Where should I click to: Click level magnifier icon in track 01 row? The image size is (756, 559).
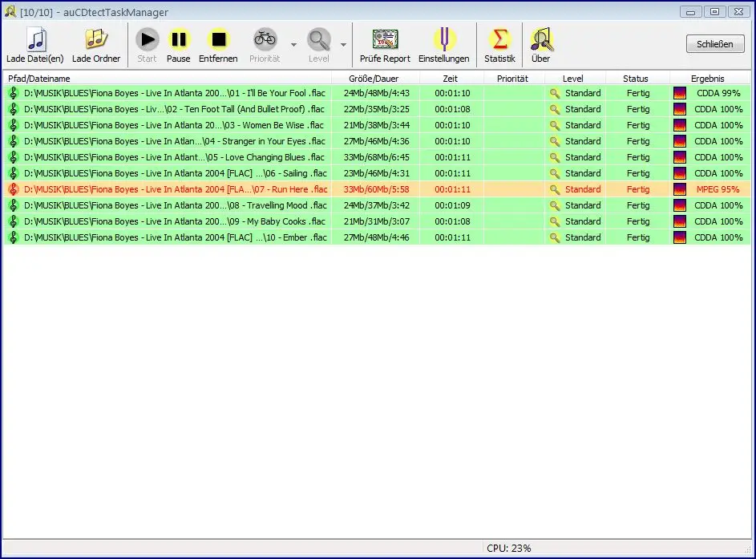click(x=555, y=93)
